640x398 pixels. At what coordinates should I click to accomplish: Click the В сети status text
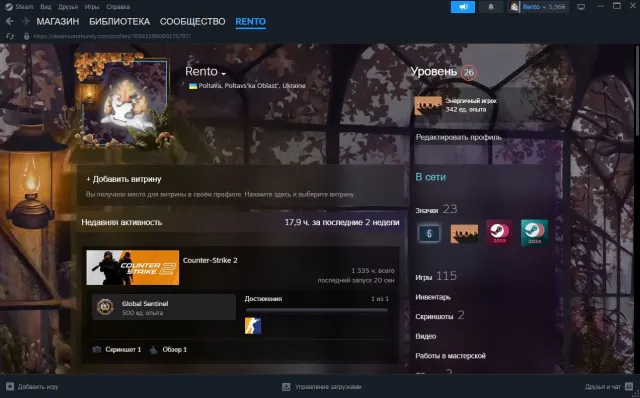pyautogui.click(x=431, y=177)
